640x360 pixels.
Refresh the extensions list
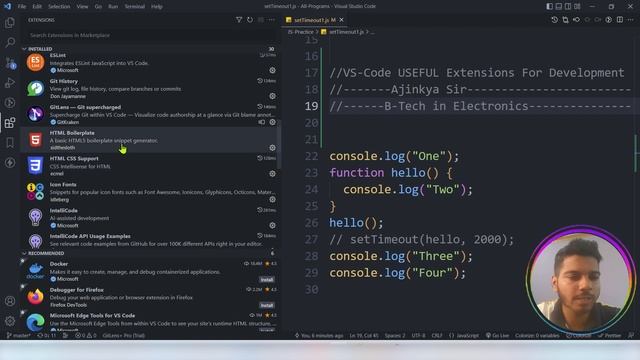coord(250,20)
